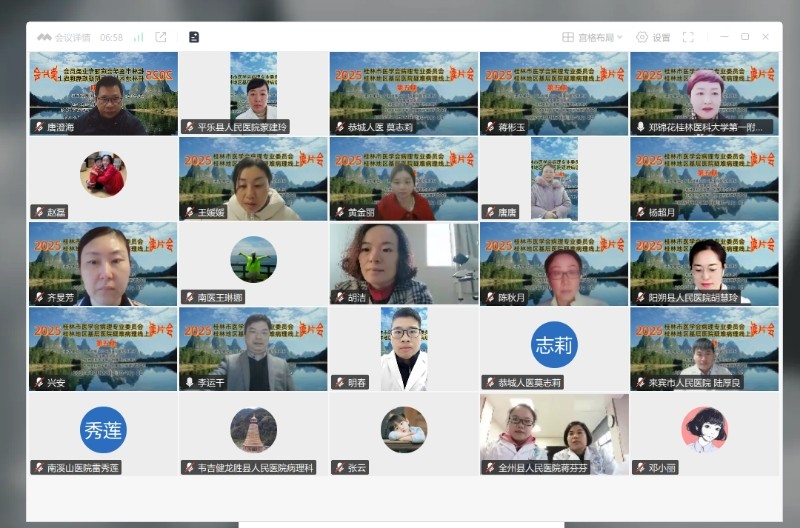
Task: Click the muted mic icon beside 邓小丽
Action: 640,467
